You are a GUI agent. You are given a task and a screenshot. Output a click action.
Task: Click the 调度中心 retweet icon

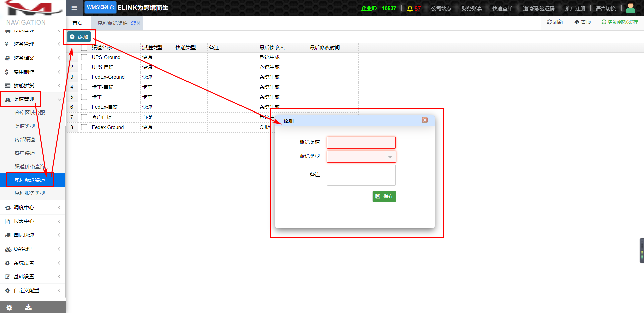click(8, 208)
